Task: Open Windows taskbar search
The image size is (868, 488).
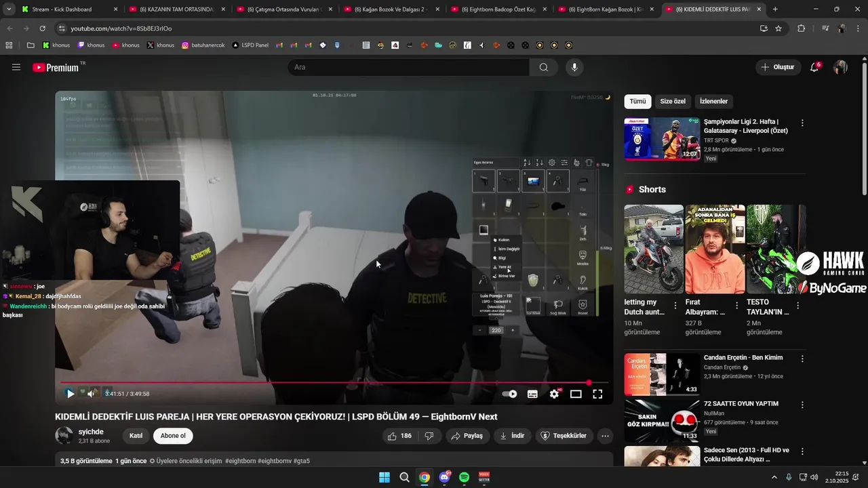Action: (404, 477)
